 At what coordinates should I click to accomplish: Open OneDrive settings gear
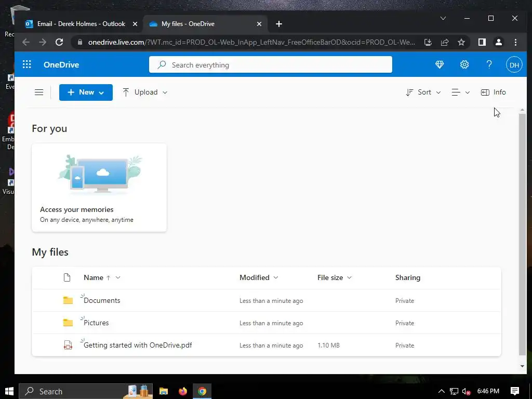pyautogui.click(x=464, y=64)
